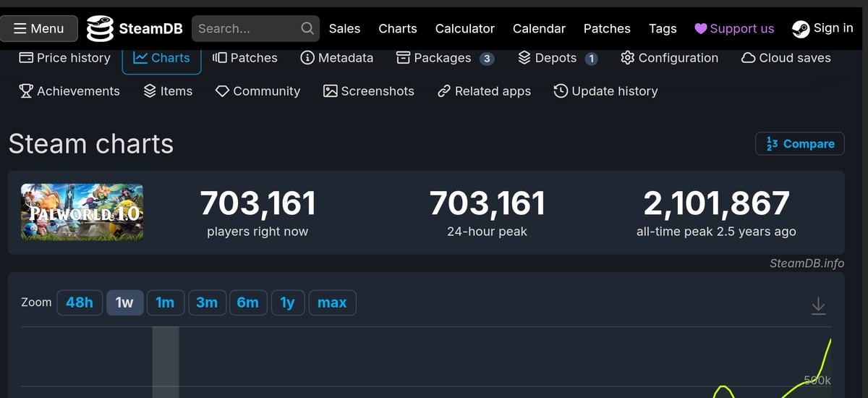Switch to the Configuration tab
The width and height of the screenshot is (868, 398).
[670, 58]
